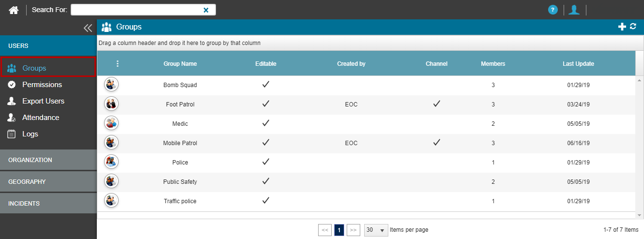Select Groups in the sidebar

(48, 68)
